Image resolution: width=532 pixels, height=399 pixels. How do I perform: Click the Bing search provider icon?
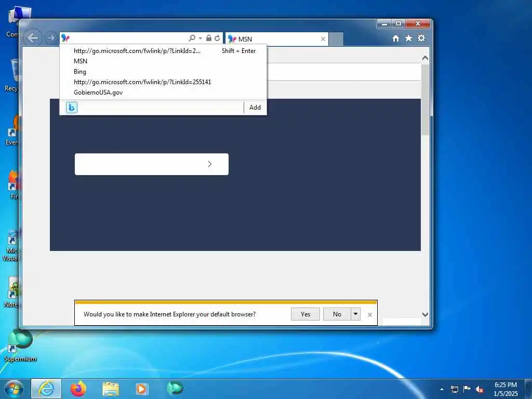pyautogui.click(x=72, y=108)
